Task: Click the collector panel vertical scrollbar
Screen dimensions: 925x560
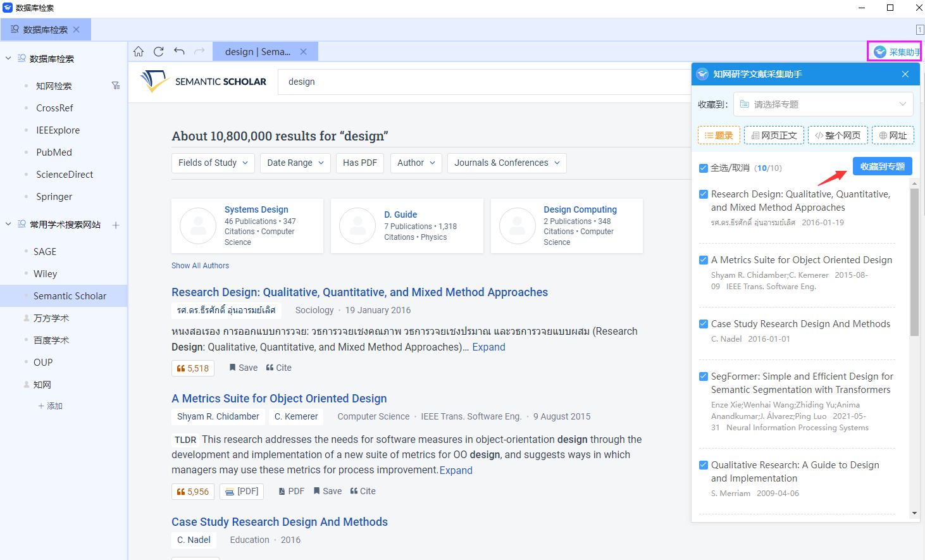Action: click(914, 262)
